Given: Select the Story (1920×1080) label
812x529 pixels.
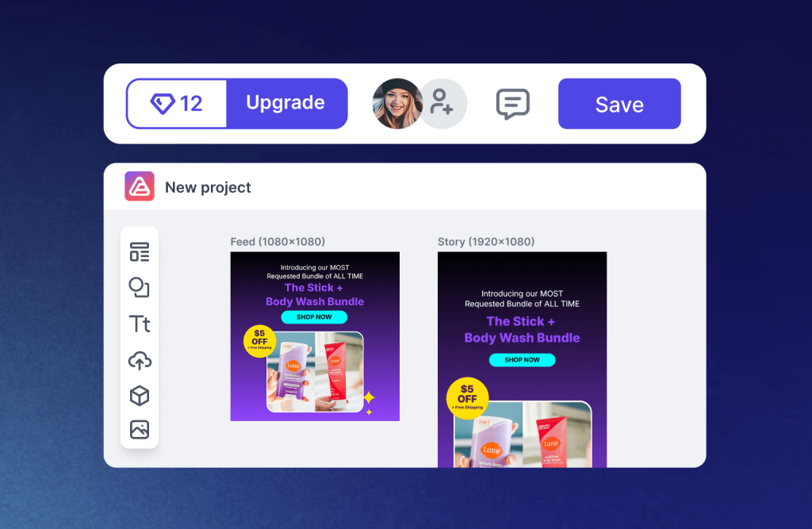Looking at the screenshot, I should pos(486,241).
